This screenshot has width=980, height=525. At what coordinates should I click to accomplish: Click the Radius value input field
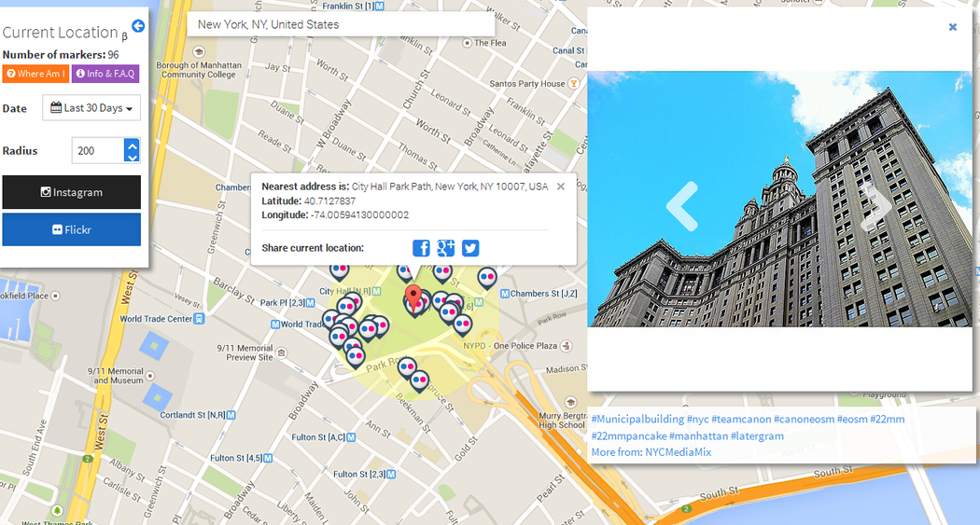pos(97,151)
